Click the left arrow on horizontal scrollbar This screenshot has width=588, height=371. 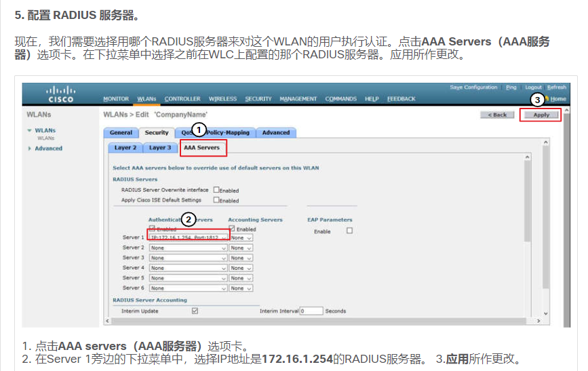click(x=106, y=320)
